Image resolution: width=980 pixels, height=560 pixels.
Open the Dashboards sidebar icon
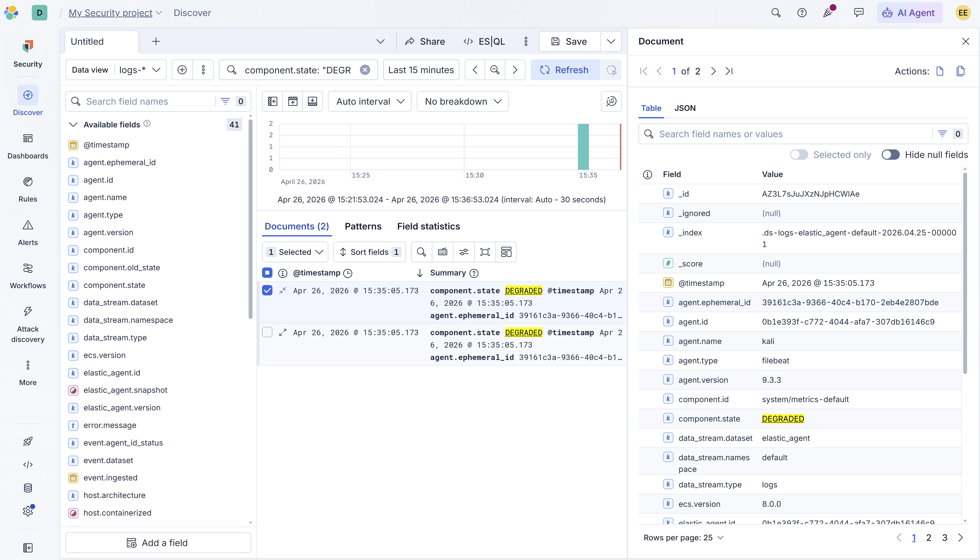click(28, 139)
